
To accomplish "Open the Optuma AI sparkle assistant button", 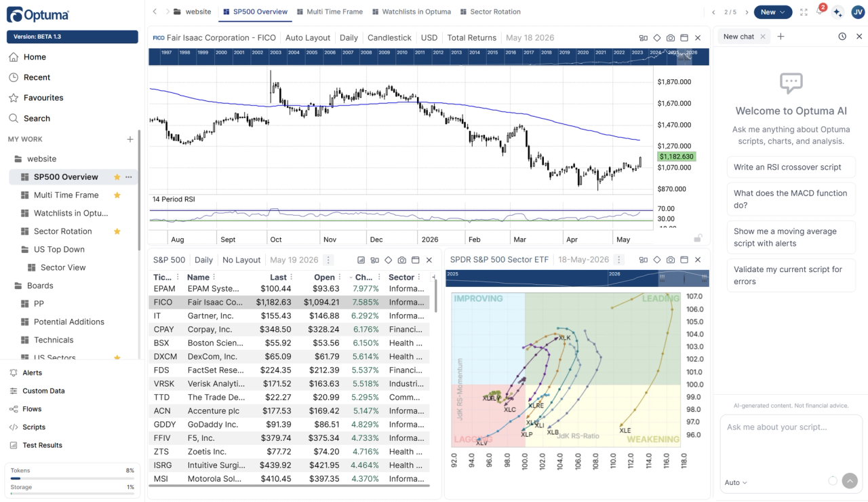I will 838,12.
